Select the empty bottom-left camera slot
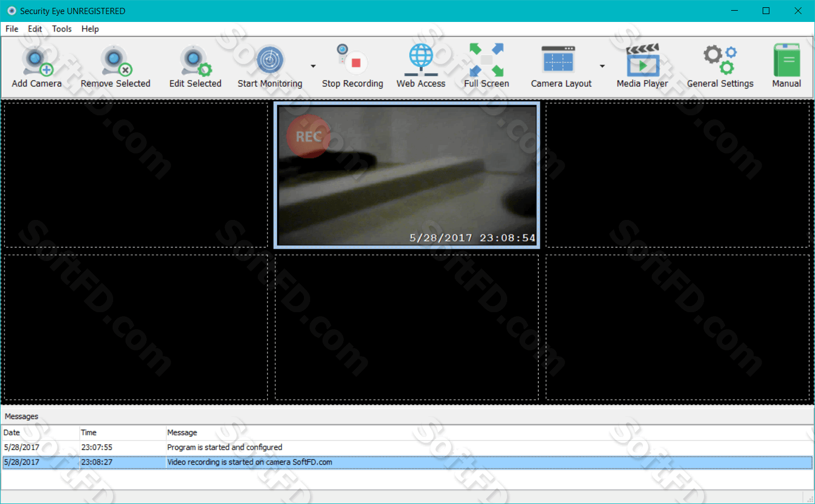 pos(136,327)
